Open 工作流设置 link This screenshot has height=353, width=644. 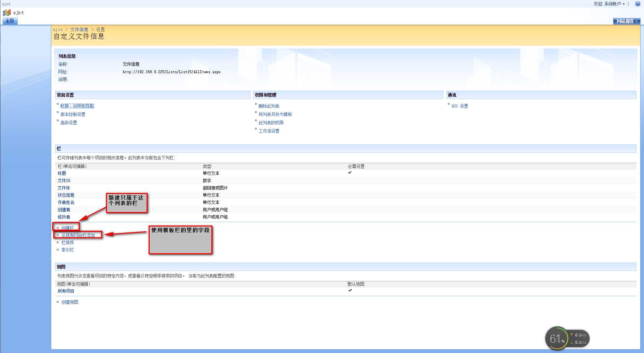269,131
